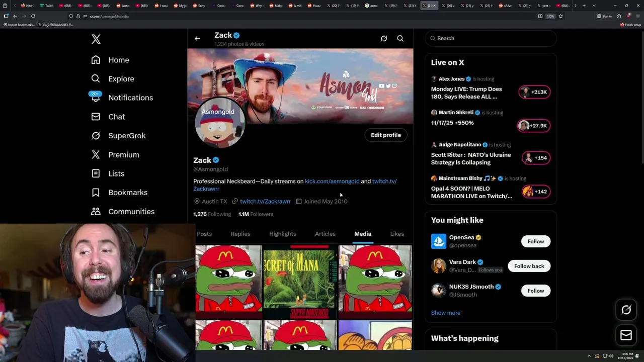Open Home from the X sidebar
Image resolution: width=644 pixels, height=362 pixels.
pos(110,60)
